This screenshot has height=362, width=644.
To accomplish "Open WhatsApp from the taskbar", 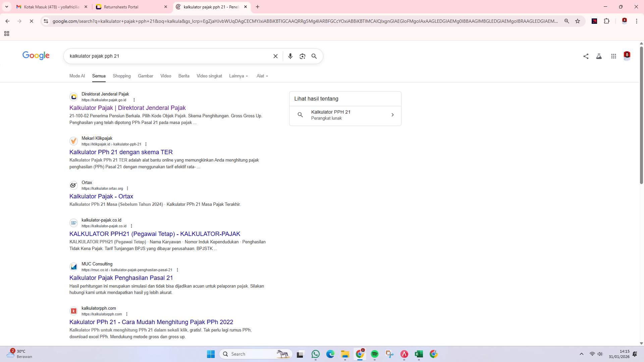I will (316, 354).
